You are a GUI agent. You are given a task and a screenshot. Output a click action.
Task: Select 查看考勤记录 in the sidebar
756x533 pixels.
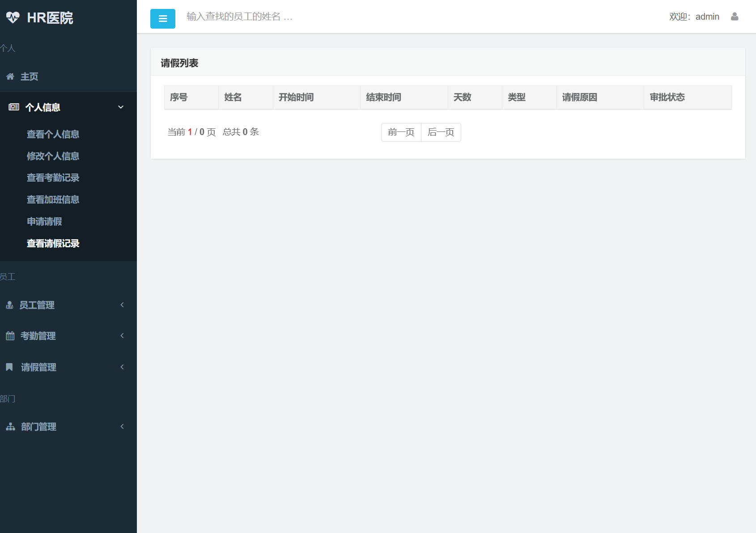pos(53,178)
